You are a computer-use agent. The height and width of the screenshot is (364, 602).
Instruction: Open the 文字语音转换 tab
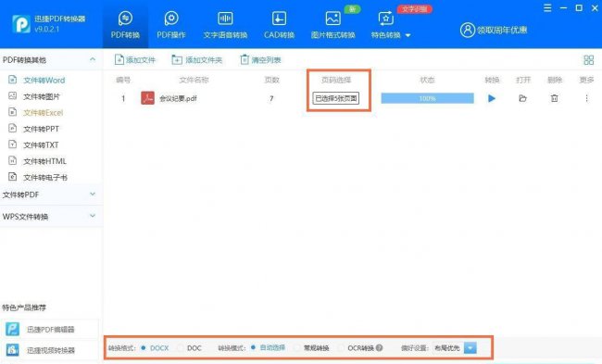(x=225, y=25)
